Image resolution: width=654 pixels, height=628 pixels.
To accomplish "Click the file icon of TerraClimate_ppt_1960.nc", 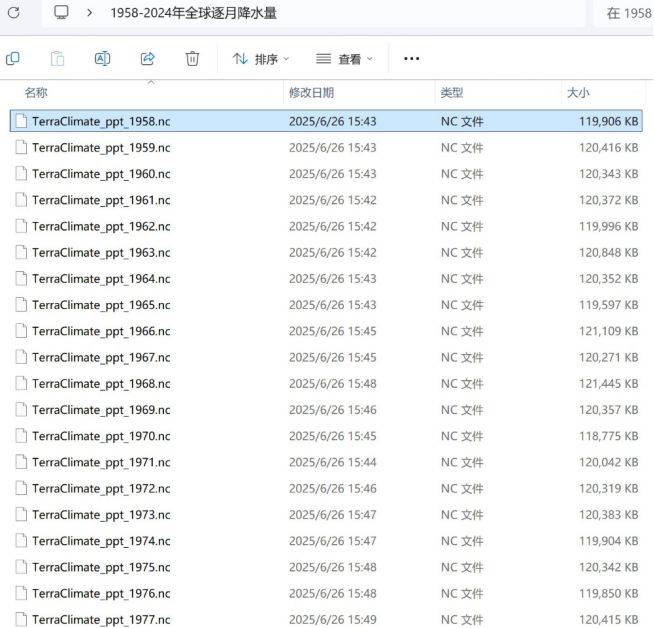I will 21,173.
